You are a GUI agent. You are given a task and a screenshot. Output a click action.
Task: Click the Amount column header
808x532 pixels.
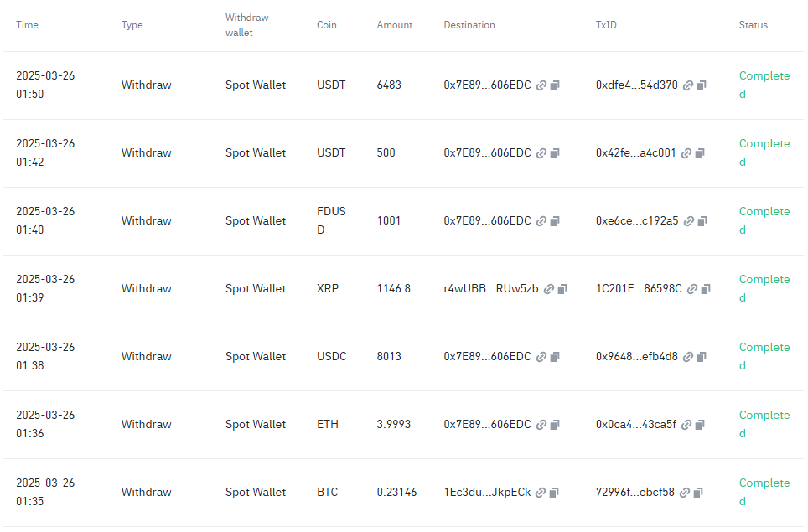click(x=394, y=25)
